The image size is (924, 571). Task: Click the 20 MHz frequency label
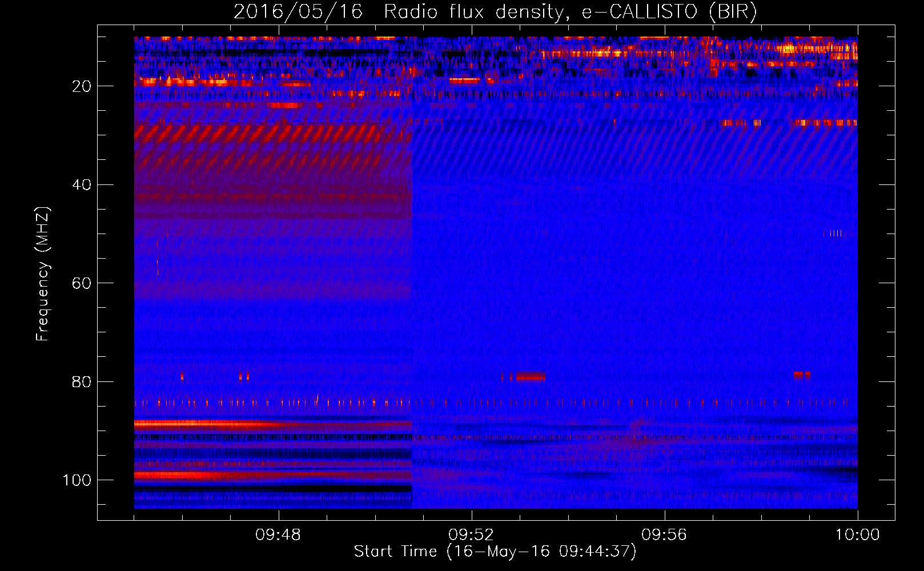point(82,86)
